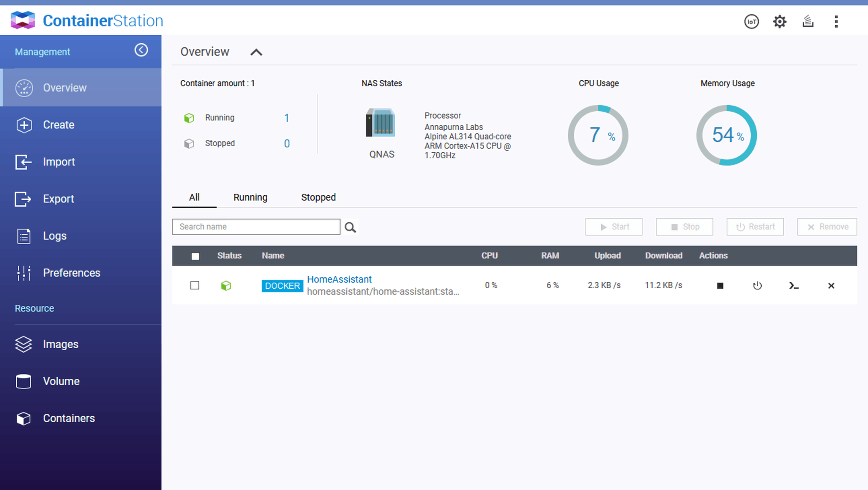Open the three-dot more menu
The image size is (868, 490).
click(836, 22)
